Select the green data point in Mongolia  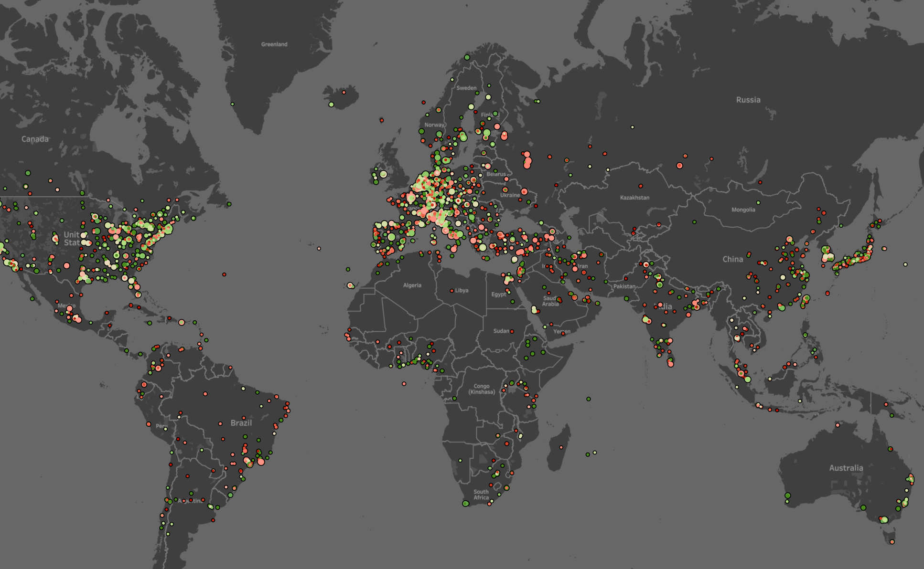pos(758,203)
